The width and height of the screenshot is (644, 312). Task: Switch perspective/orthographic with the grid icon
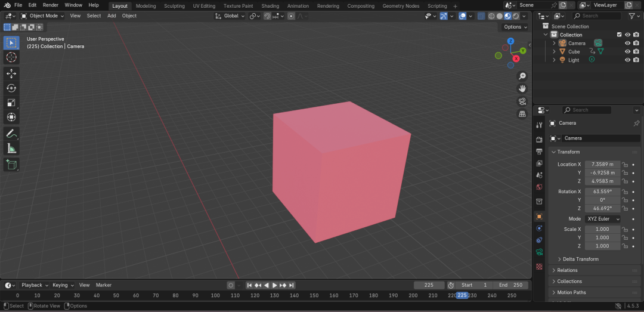pyautogui.click(x=522, y=114)
